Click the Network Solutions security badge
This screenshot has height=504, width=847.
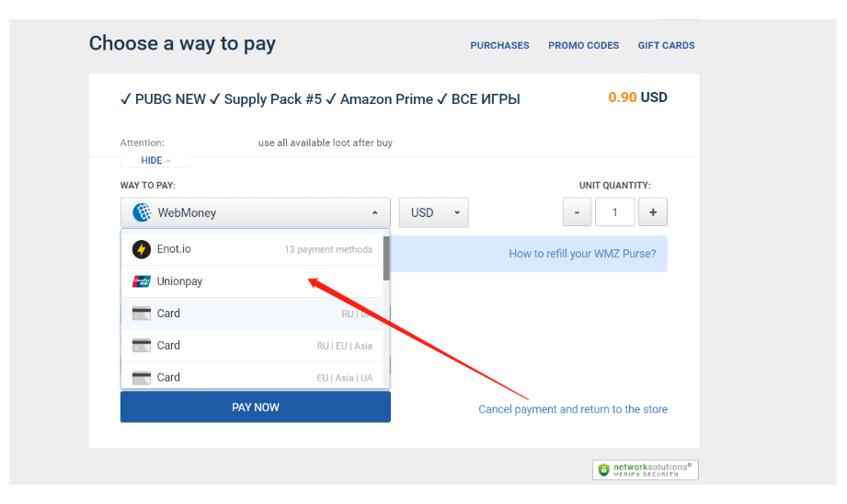(x=646, y=469)
